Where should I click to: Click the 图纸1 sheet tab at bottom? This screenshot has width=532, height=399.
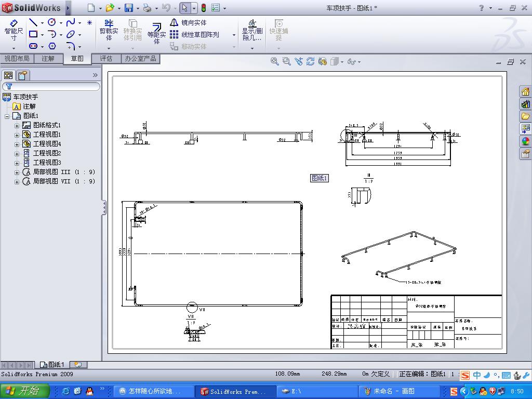click(52, 365)
